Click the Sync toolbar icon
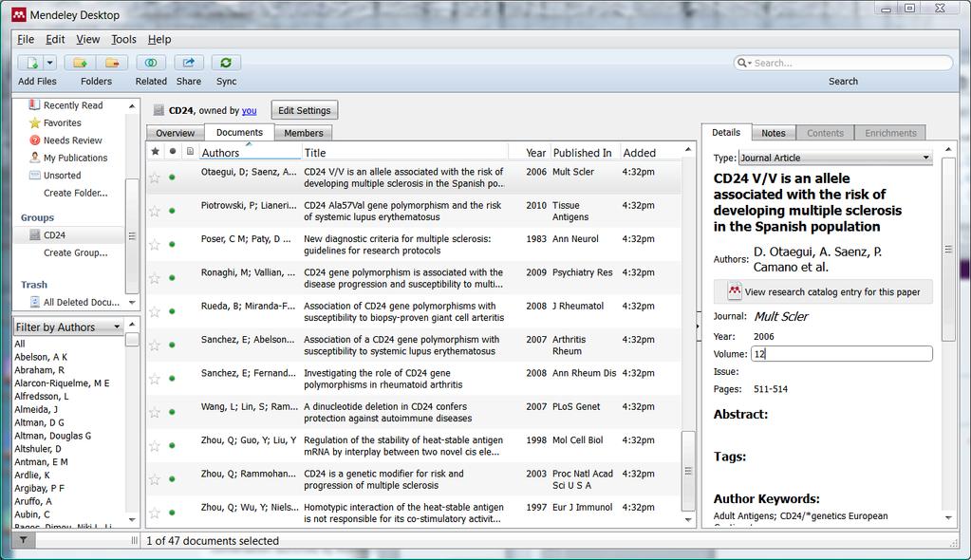 [226, 63]
